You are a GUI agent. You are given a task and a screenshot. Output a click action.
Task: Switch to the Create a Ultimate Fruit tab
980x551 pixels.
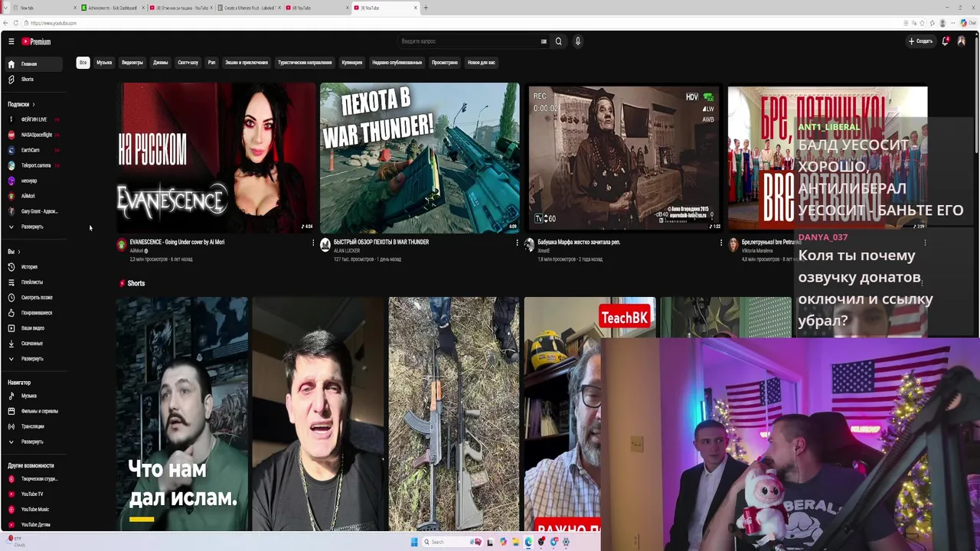248,8
